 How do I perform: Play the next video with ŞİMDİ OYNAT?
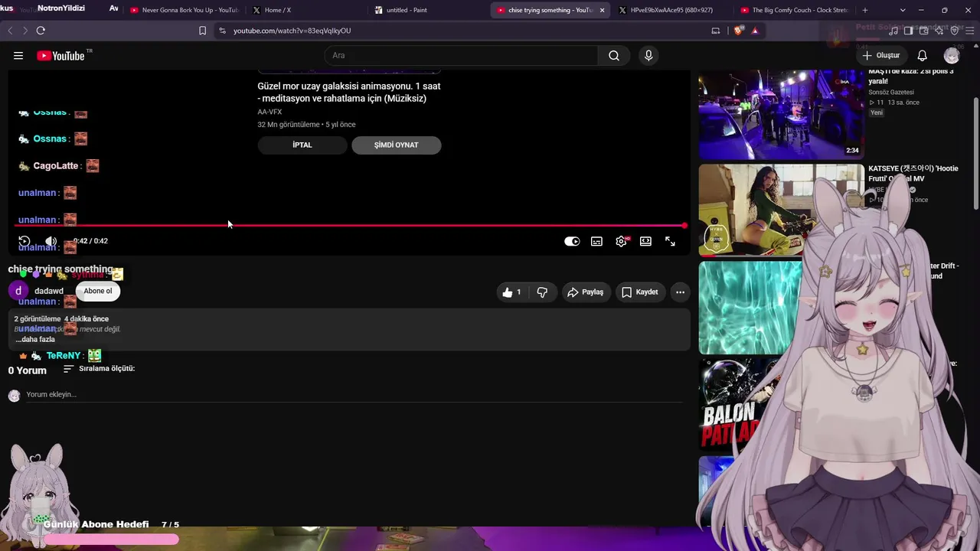[x=396, y=145]
